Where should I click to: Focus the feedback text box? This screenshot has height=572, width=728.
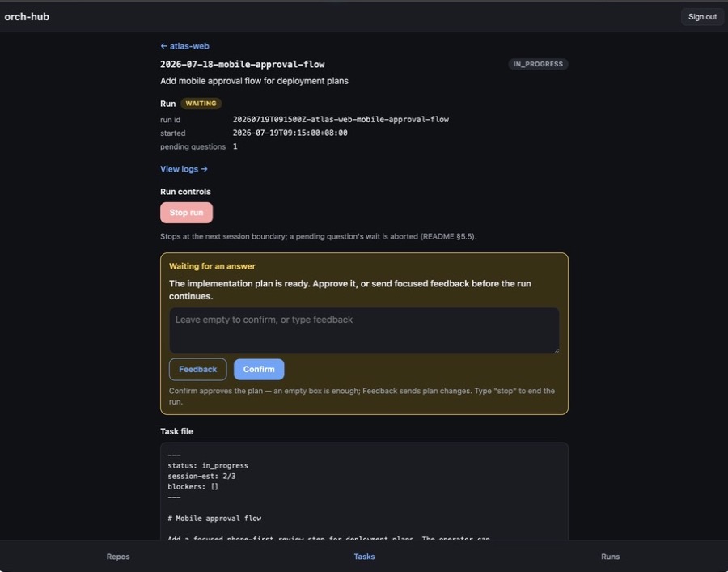(364, 330)
